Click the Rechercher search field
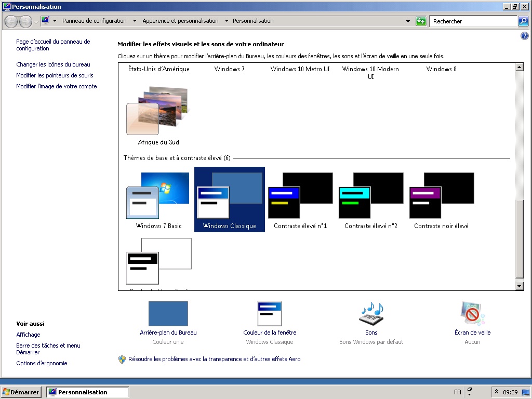532x399 pixels. 473,21
